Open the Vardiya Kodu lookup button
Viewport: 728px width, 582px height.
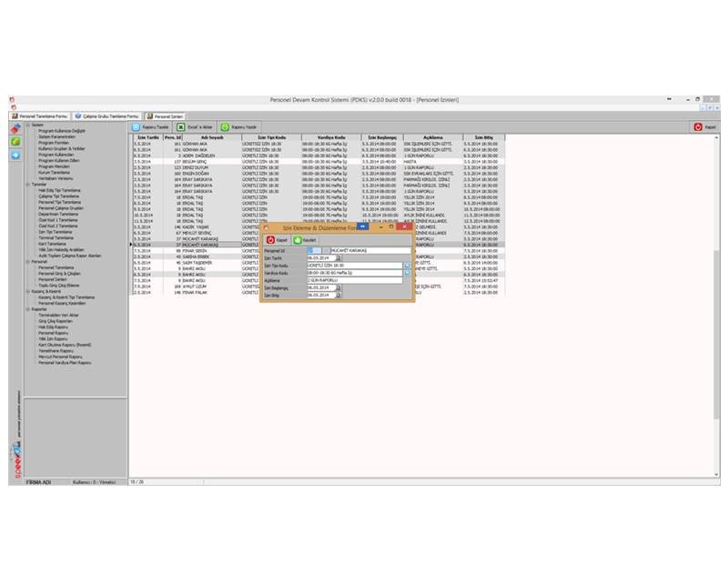408,272
